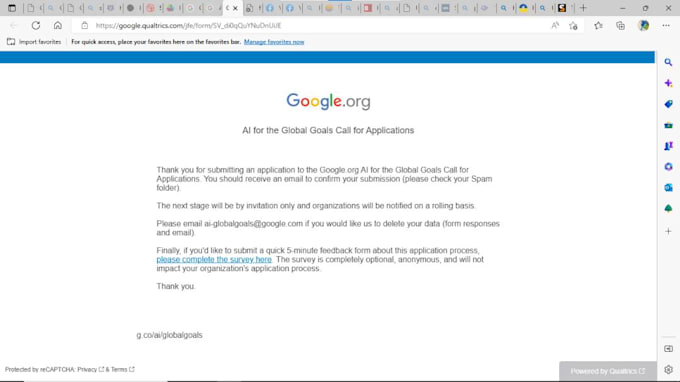
Task: Open the sidebar Search icon
Action: coord(668,62)
